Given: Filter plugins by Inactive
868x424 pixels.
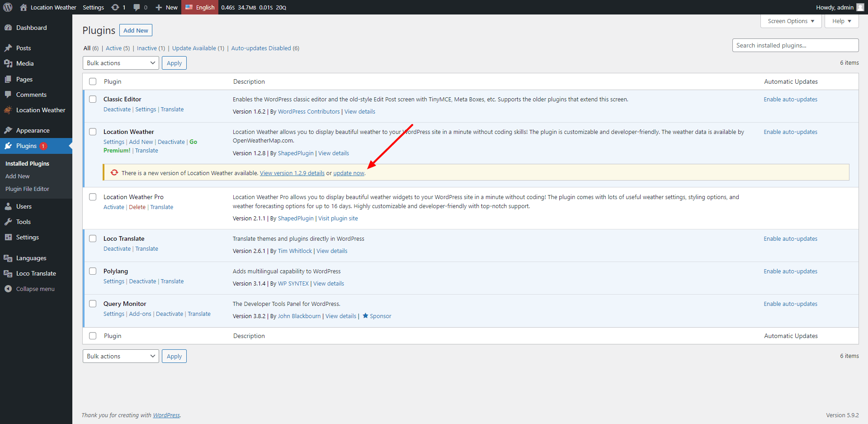Looking at the screenshot, I should tap(147, 48).
